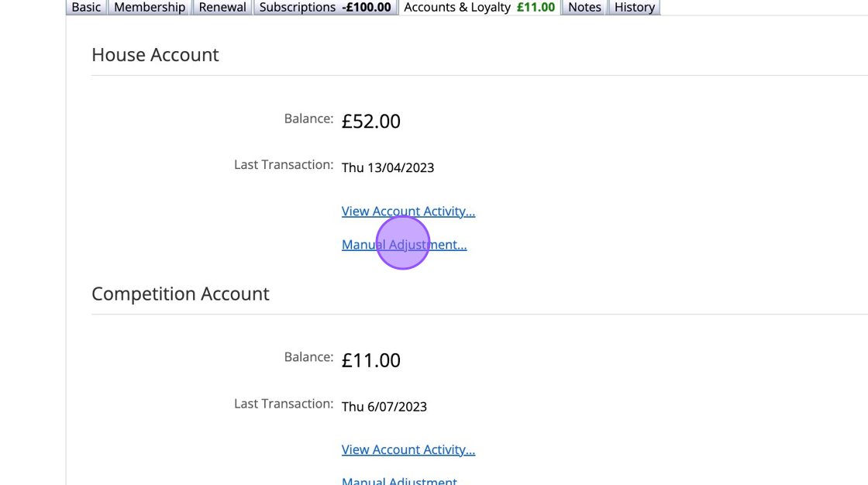Open the Basic tab
Image resolution: width=868 pixels, height=485 pixels.
tap(86, 7)
